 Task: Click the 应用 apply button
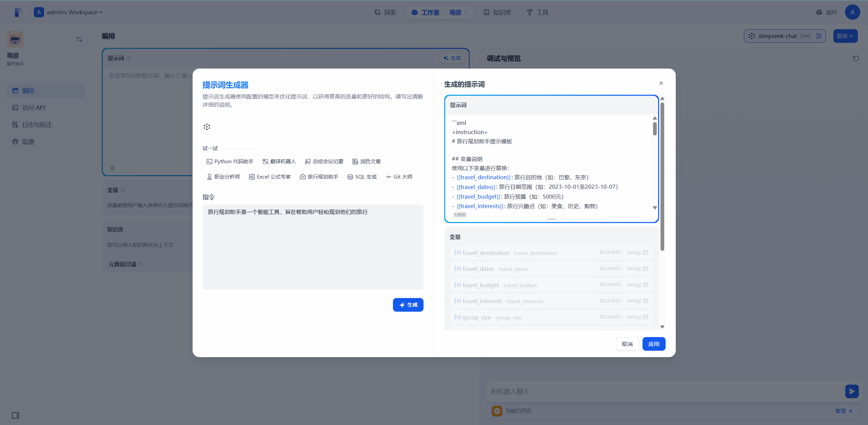(654, 344)
